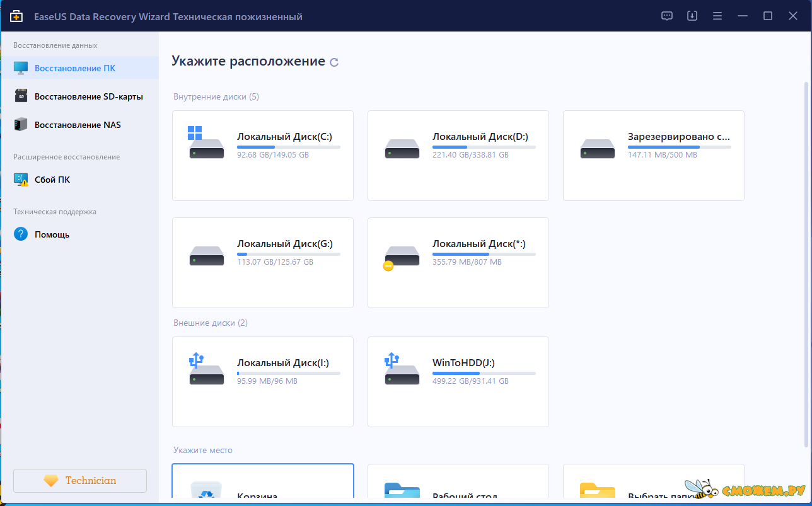Select the Локальный Диск(C:) card

[263, 156]
